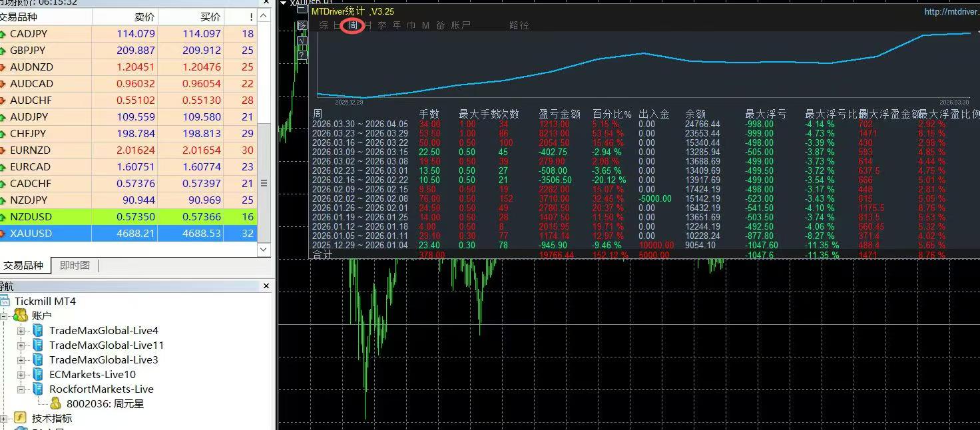
Task: Switch to the 即时图 tab
Action: coord(75,266)
